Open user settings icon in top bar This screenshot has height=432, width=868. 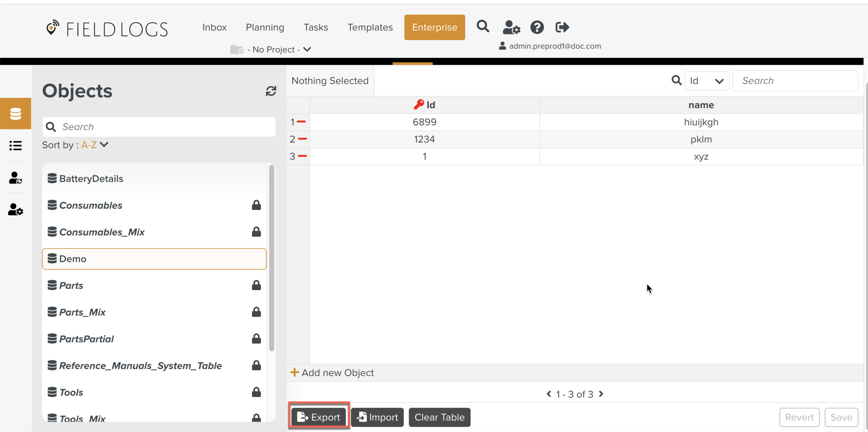click(511, 27)
